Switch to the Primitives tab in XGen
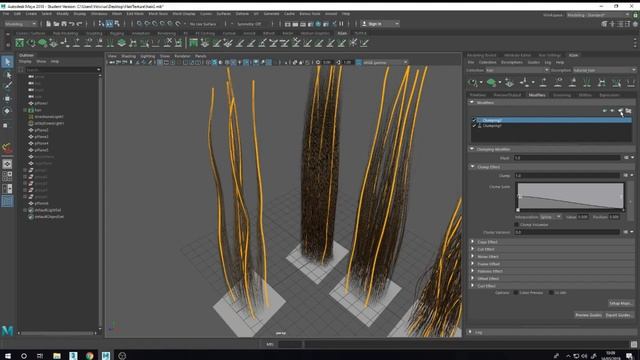This screenshot has height=360, width=640. click(x=478, y=95)
